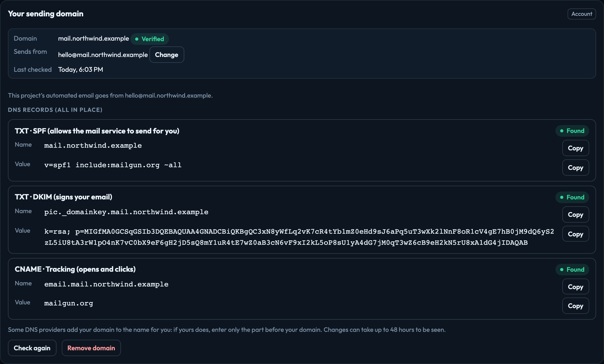
Task: Click the automated email description sentence
Action: point(110,95)
